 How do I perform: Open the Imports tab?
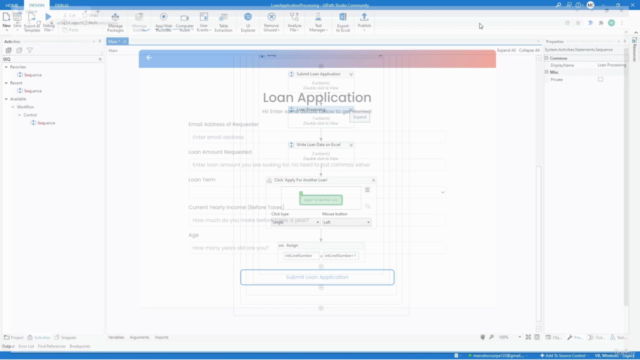(162, 337)
